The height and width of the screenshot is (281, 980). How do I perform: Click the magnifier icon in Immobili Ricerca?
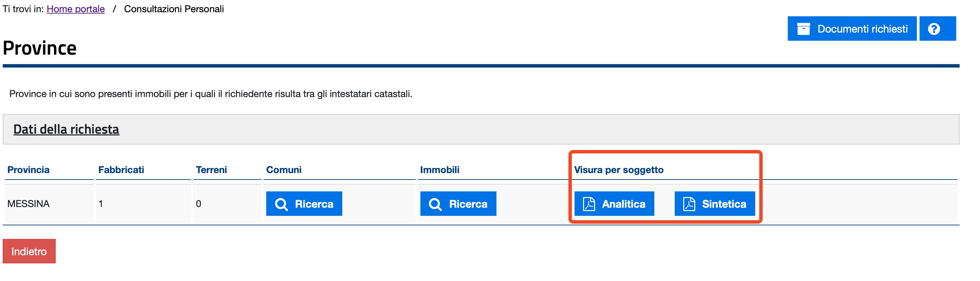[x=435, y=204]
